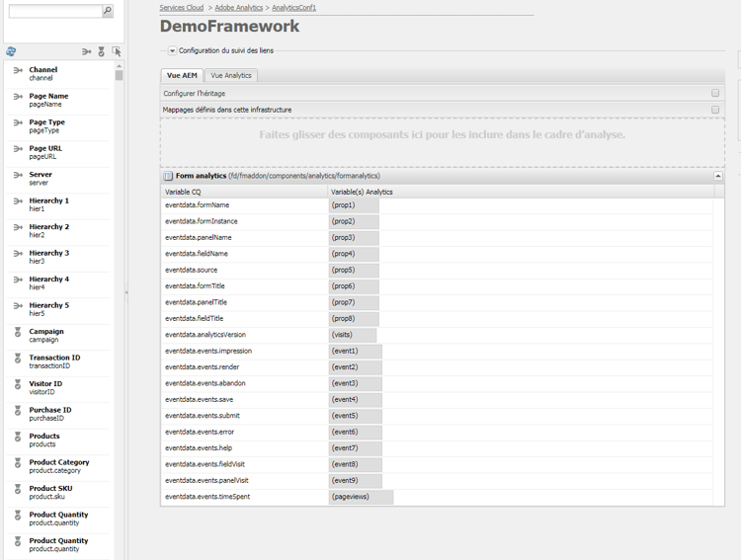
Task: Click the Hierarchy 3 variable icon
Action: [18, 253]
